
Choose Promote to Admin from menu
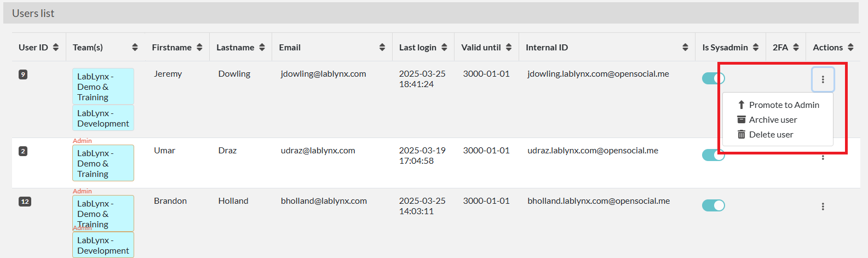pyautogui.click(x=784, y=105)
